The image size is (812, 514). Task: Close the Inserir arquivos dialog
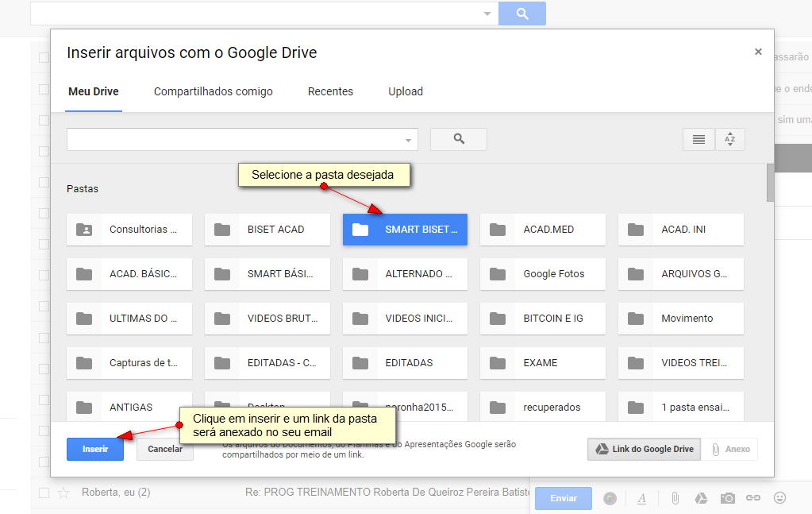pos(758,52)
